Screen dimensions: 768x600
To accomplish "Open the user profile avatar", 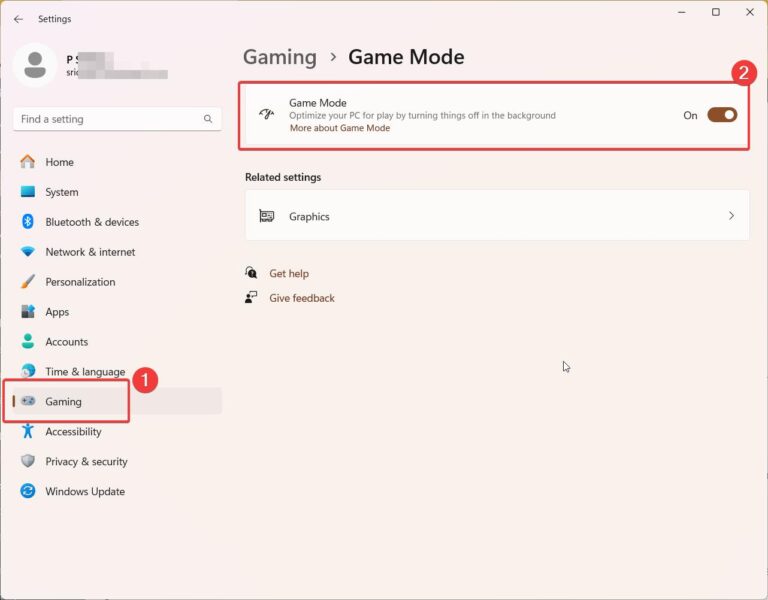I will click(x=35, y=65).
